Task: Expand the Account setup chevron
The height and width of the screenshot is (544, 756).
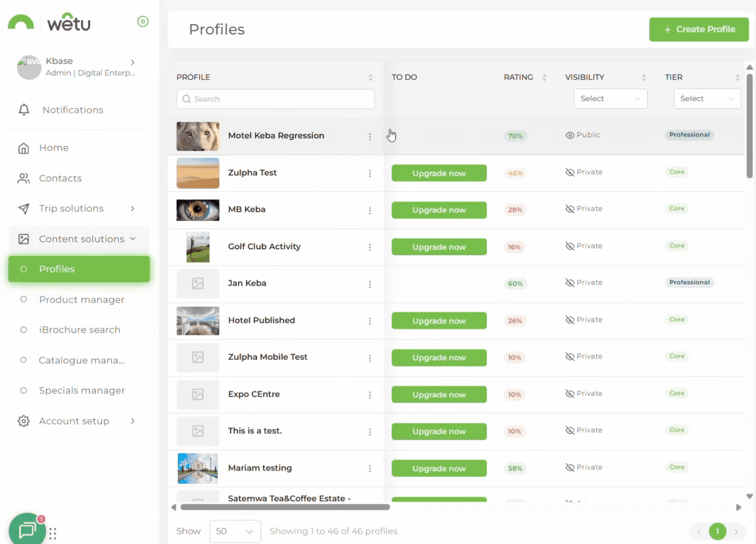Action: coord(133,421)
